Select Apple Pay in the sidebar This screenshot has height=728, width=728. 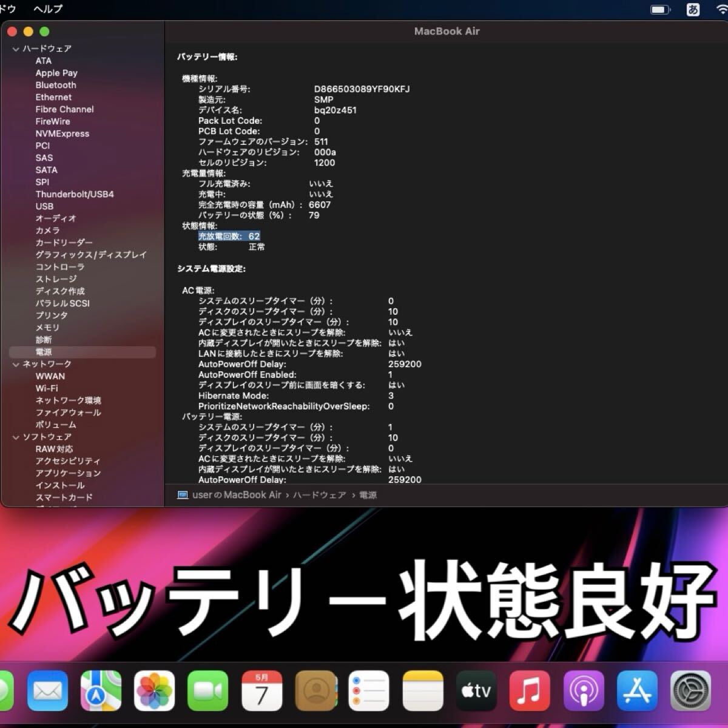[x=56, y=73]
